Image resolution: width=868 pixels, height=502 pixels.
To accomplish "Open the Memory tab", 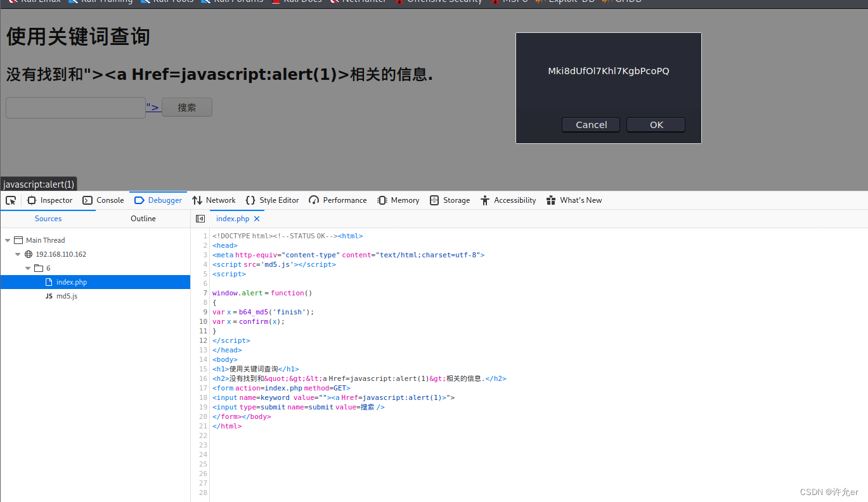I will tap(398, 200).
